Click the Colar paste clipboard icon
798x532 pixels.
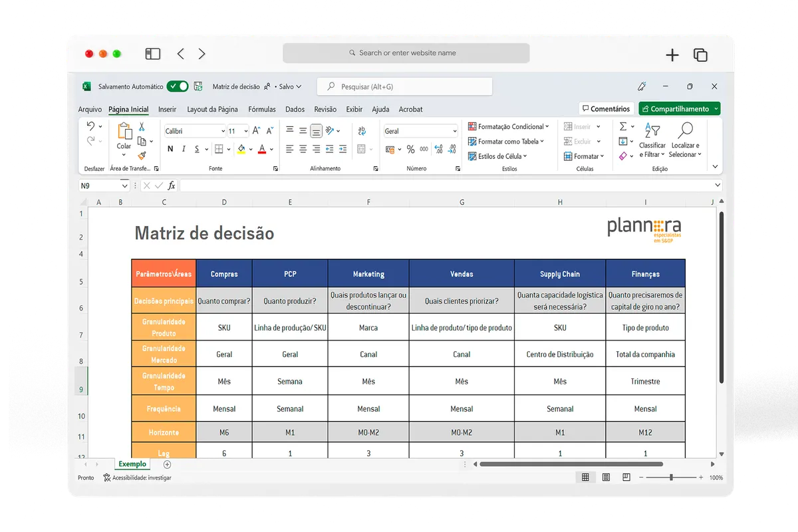(x=124, y=132)
